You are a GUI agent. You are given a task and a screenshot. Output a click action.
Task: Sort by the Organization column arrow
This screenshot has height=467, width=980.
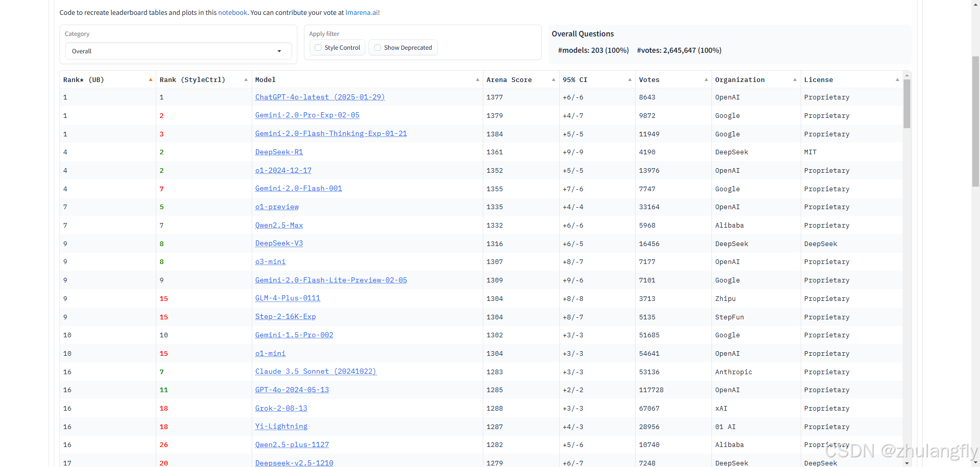coord(795,79)
